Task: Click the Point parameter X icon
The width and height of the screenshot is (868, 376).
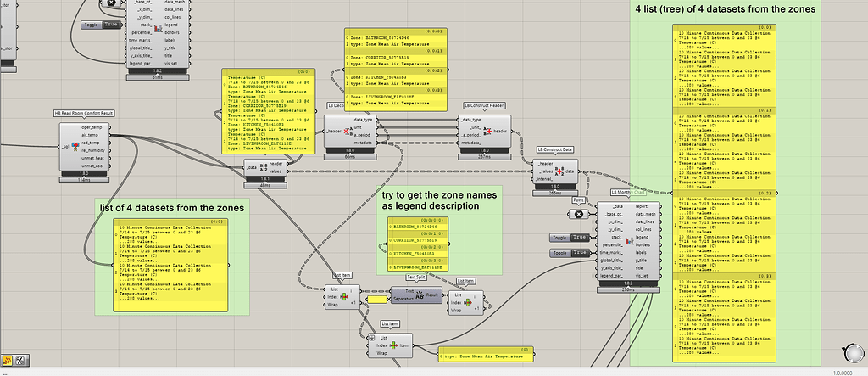Action: 579,214
